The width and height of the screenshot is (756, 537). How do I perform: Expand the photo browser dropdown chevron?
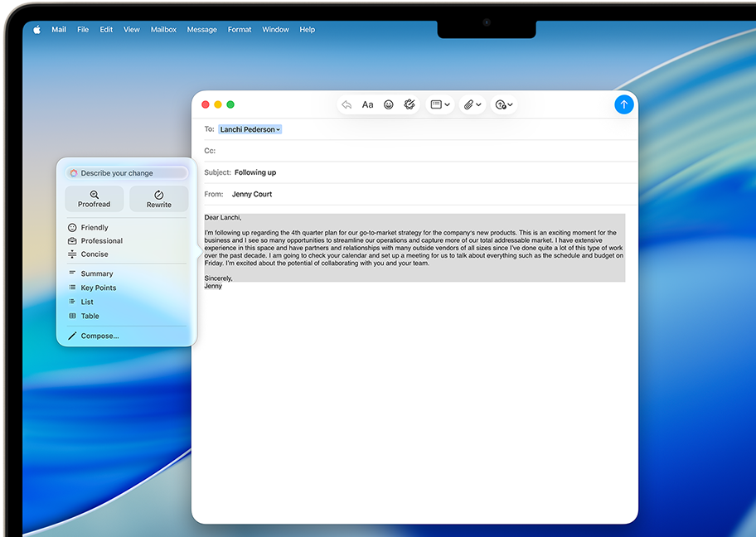[x=510, y=104]
